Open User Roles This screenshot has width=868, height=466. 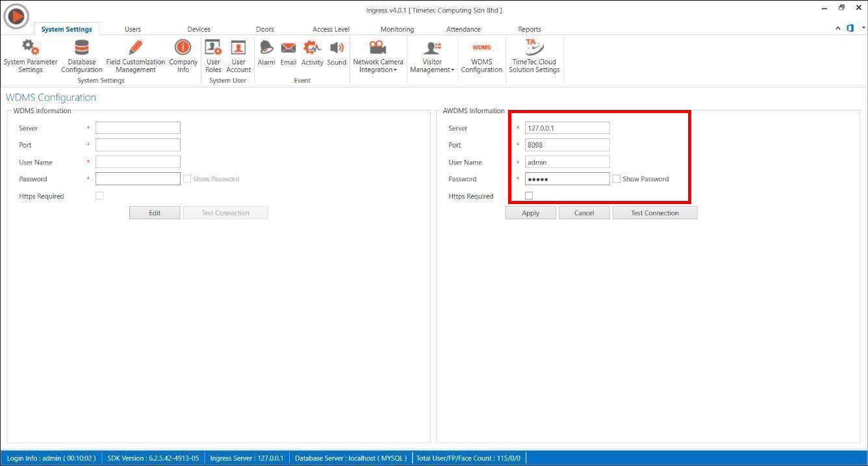[x=213, y=56]
